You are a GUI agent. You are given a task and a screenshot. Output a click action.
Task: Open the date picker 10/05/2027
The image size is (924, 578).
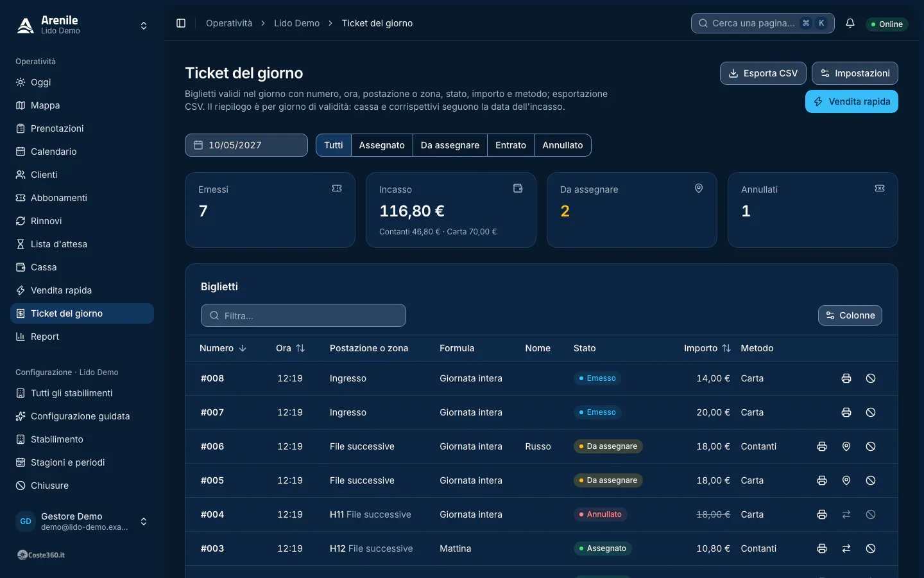tap(246, 145)
